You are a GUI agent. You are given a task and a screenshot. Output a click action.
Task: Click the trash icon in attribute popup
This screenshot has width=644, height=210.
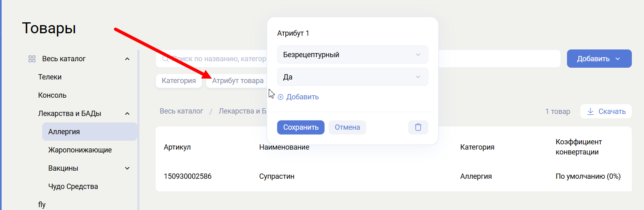pyautogui.click(x=418, y=127)
